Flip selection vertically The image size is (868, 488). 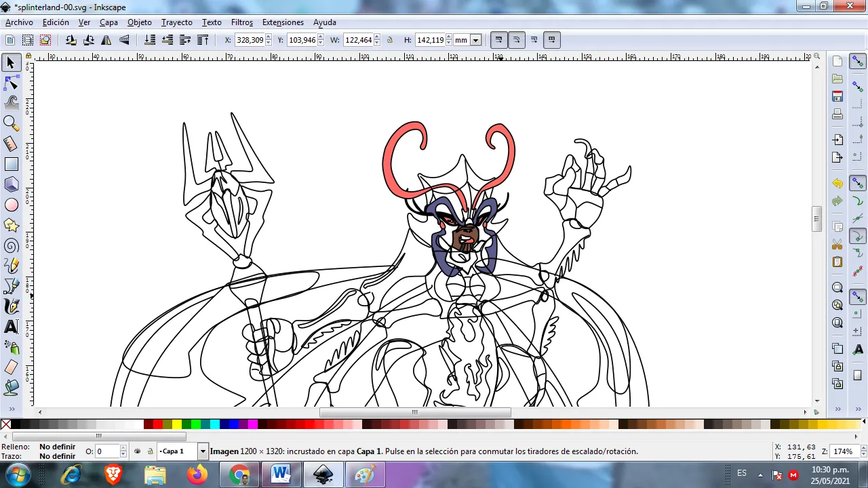pos(124,40)
